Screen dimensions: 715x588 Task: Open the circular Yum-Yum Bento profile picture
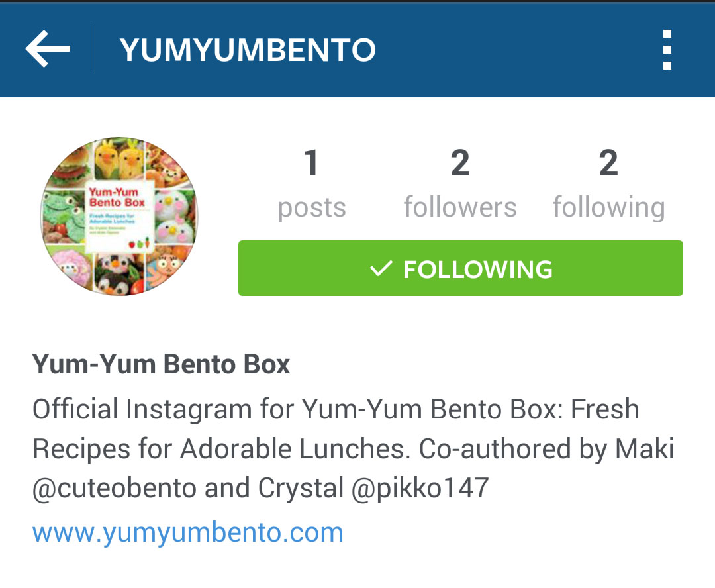pyautogui.click(x=119, y=217)
